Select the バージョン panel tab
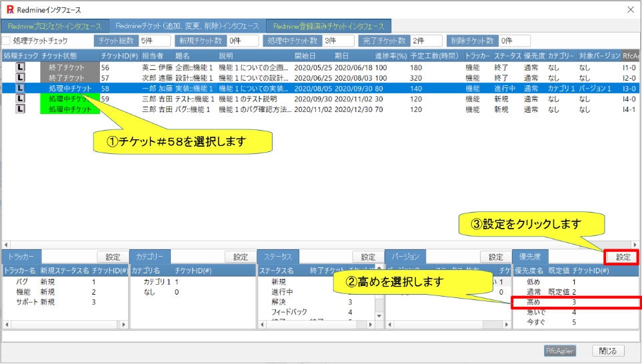 click(405, 257)
